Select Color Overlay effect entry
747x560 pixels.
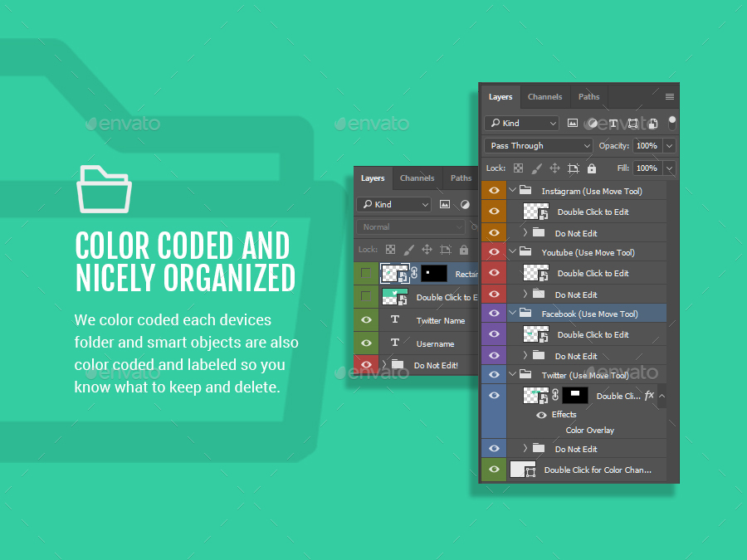point(590,430)
